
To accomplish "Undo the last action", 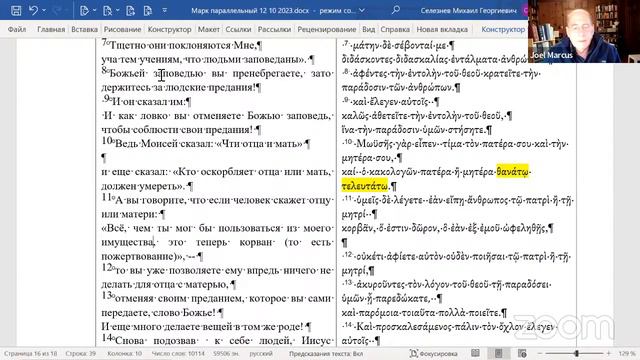I will [x=33, y=11].
